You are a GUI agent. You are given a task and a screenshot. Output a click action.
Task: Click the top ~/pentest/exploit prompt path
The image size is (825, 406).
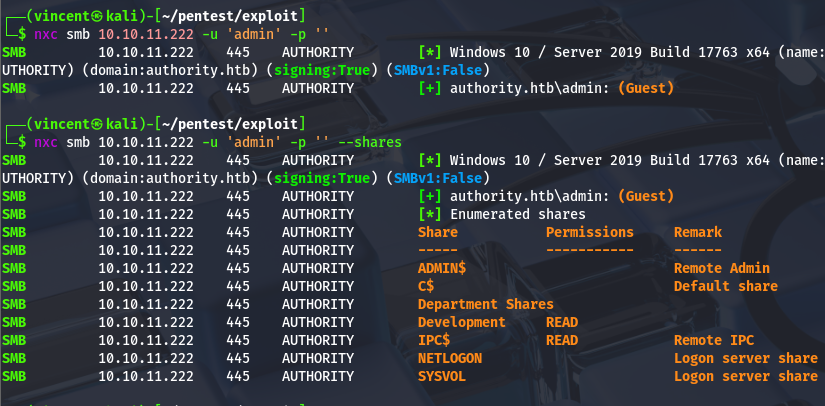229,16
